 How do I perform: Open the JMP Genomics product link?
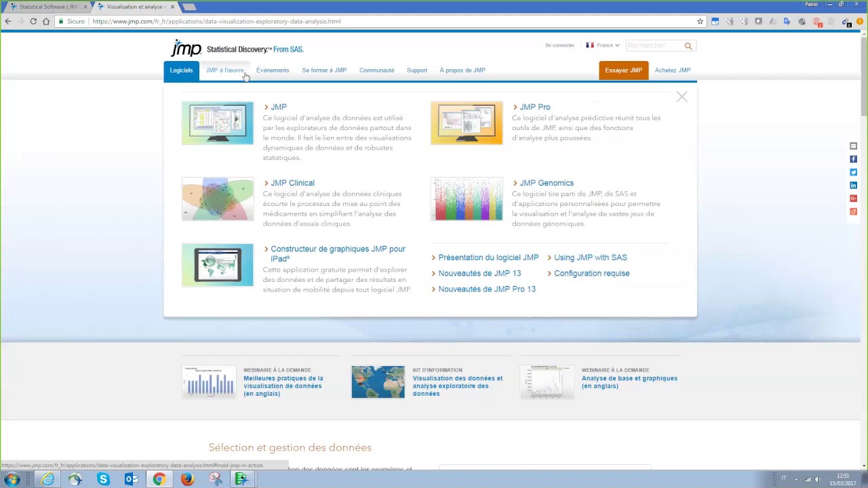pyautogui.click(x=546, y=183)
